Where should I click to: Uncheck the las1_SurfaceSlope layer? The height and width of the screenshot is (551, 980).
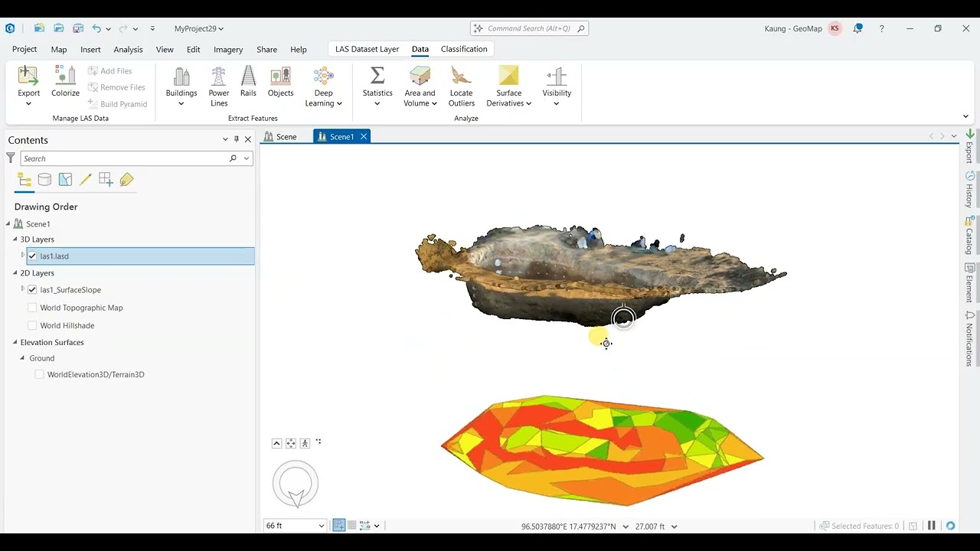[32, 290]
